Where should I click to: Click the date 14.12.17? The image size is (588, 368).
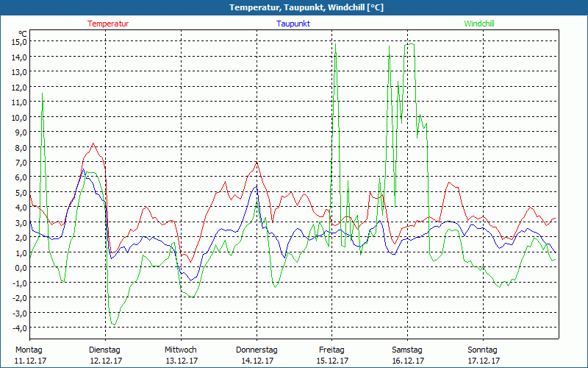pos(257,361)
